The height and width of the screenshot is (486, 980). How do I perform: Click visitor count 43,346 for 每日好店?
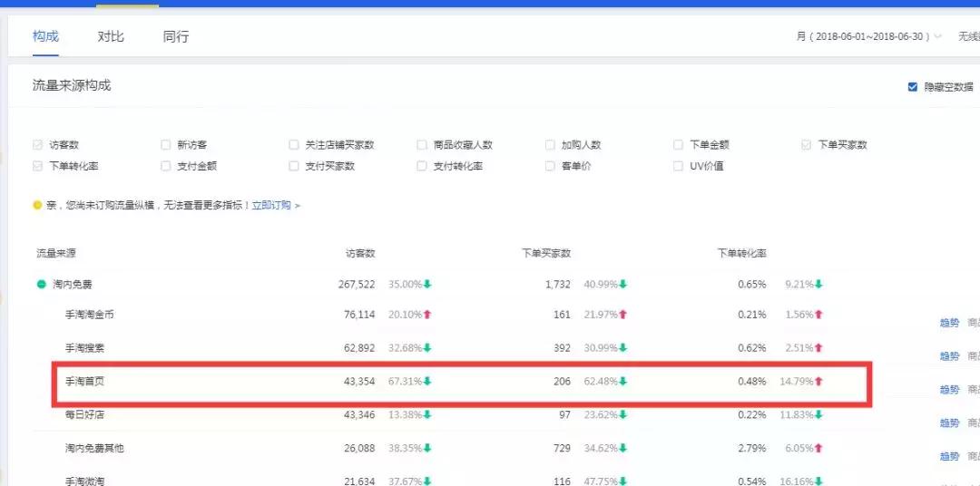(x=359, y=414)
